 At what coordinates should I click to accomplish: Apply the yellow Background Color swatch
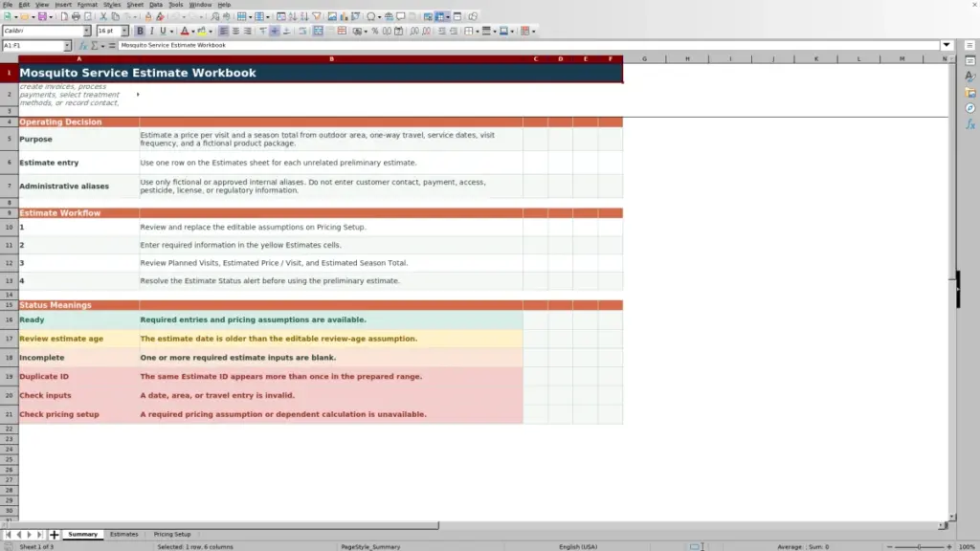click(x=202, y=31)
